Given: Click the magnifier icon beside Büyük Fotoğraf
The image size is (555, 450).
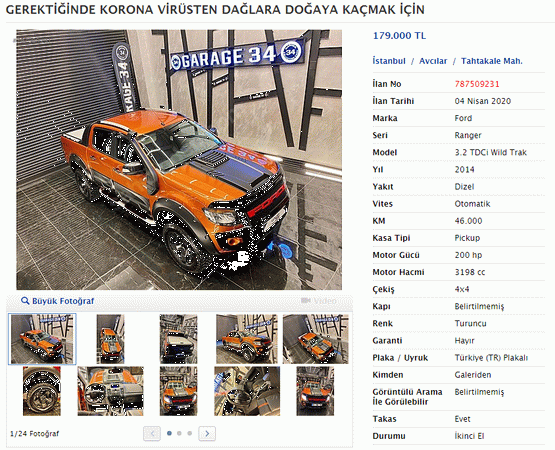Looking at the screenshot, I should [25, 301].
